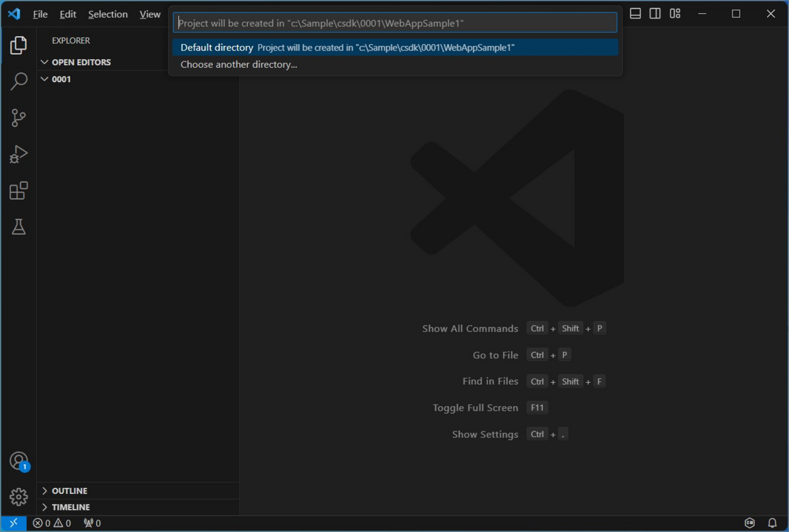The height and width of the screenshot is (532, 789).
Task: Click the F11 key hint
Action: click(537, 408)
